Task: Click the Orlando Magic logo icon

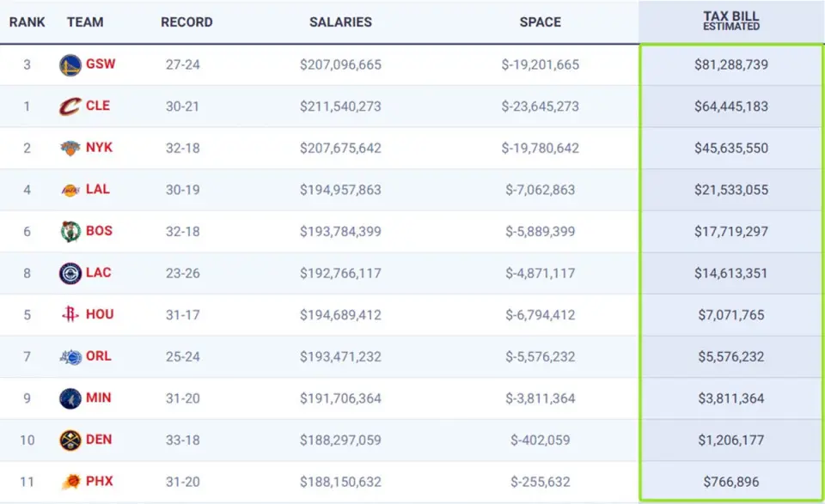Action: pos(70,356)
